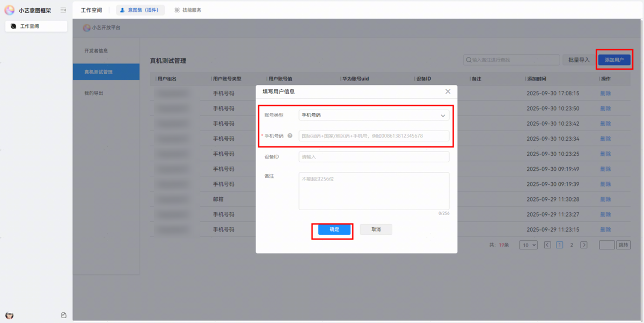Switch to the 技能服务 tab
This screenshot has width=644, height=323.
(188, 10)
